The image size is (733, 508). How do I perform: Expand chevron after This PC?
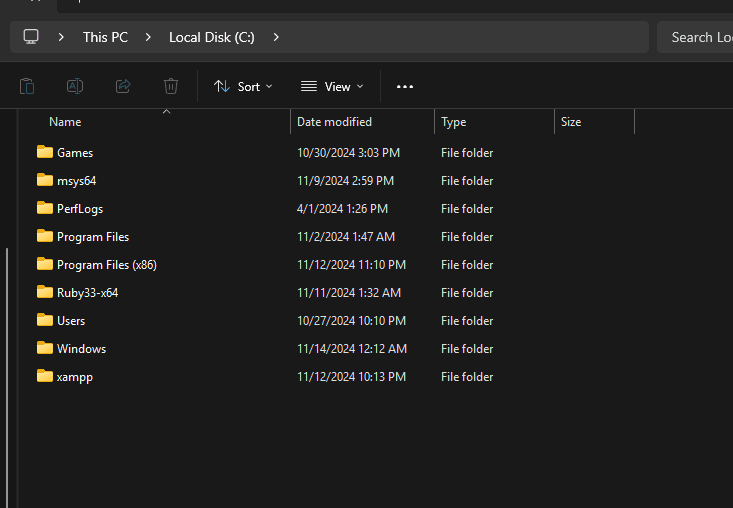(x=148, y=37)
